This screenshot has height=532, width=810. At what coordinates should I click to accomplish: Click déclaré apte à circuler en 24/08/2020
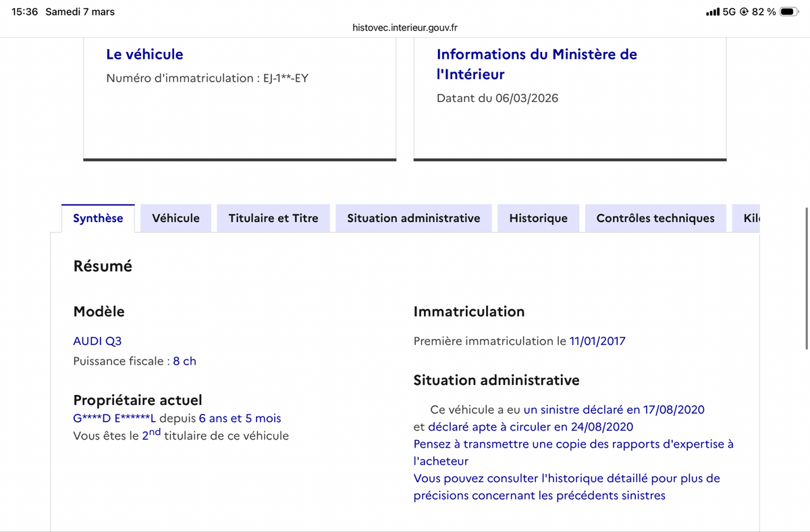pos(531,427)
